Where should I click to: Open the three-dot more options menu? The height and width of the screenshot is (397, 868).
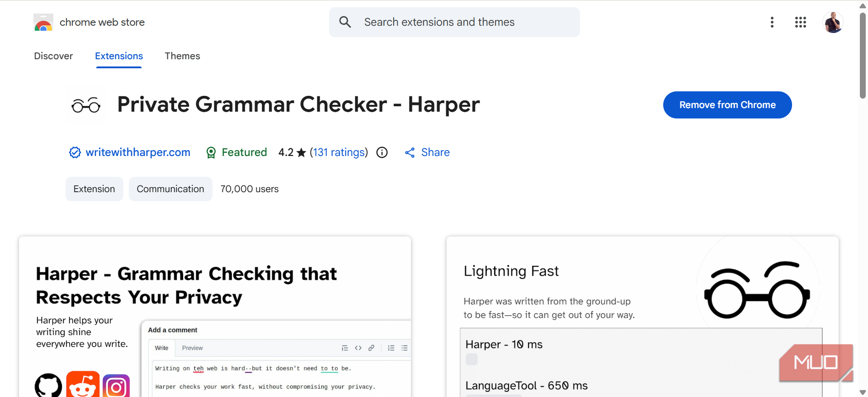[x=772, y=22]
